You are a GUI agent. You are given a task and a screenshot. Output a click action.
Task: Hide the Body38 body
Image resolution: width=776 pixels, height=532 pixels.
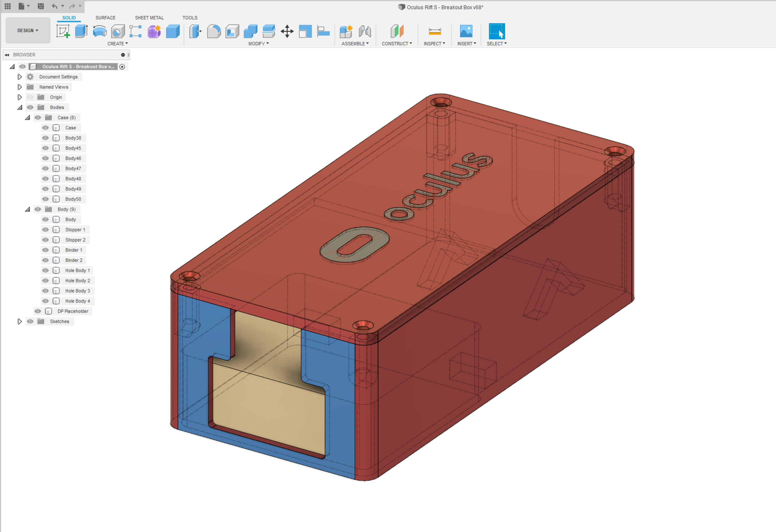point(45,138)
